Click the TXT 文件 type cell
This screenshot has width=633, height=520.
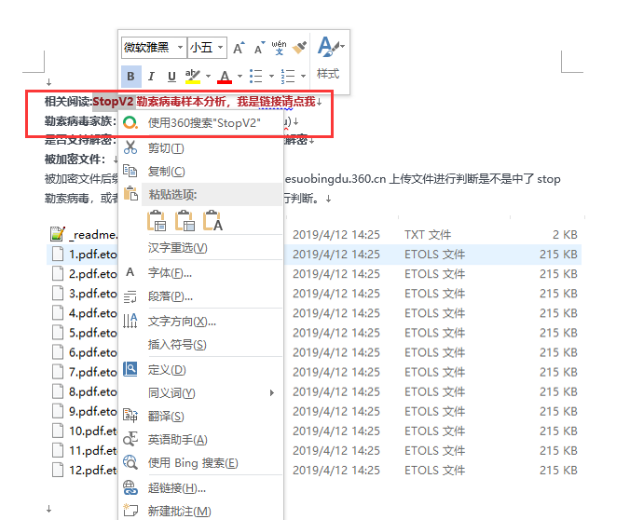tap(428, 235)
